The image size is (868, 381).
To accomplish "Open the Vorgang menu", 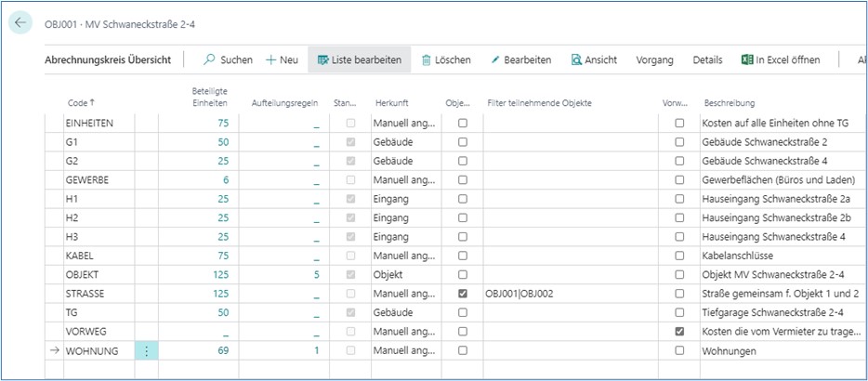I will tap(654, 59).
